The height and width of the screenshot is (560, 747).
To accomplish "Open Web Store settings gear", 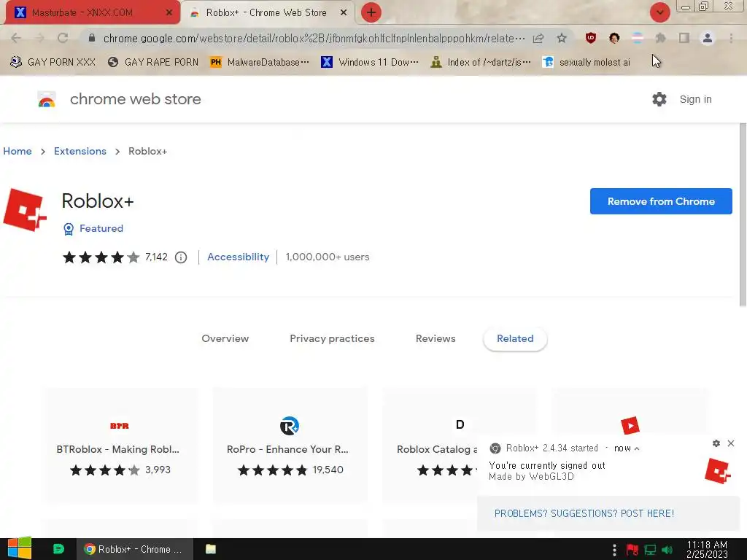I will pyautogui.click(x=659, y=99).
